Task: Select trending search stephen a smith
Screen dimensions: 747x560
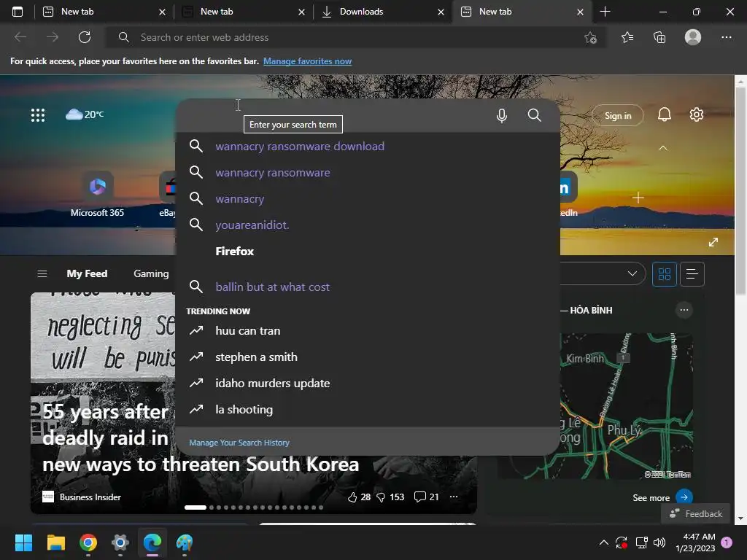Action: click(x=368, y=357)
